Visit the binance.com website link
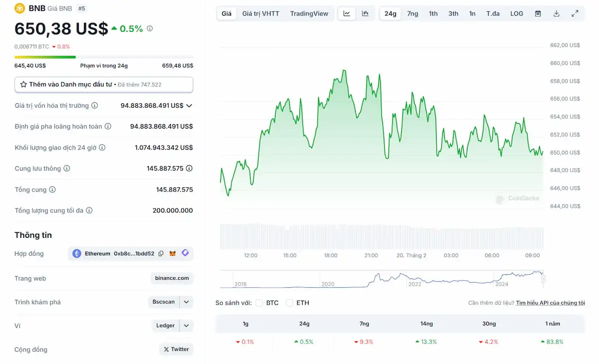This screenshot has width=599, height=364. tap(172, 278)
